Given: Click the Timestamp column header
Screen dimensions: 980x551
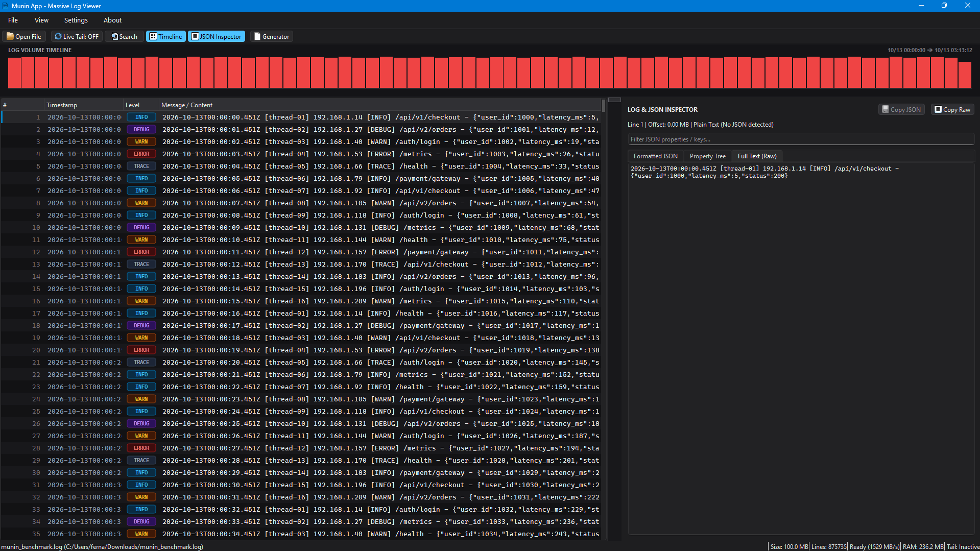Looking at the screenshot, I should [84, 105].
